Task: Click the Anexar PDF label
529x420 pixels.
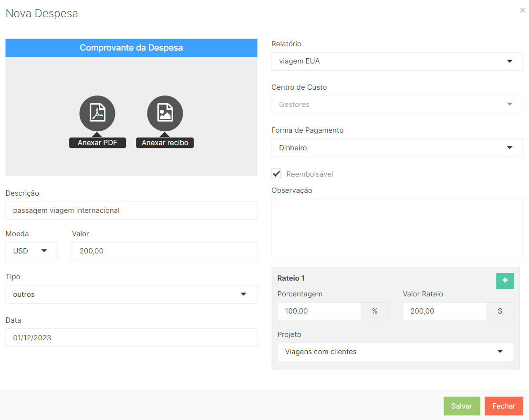Action: pos(97,143)
